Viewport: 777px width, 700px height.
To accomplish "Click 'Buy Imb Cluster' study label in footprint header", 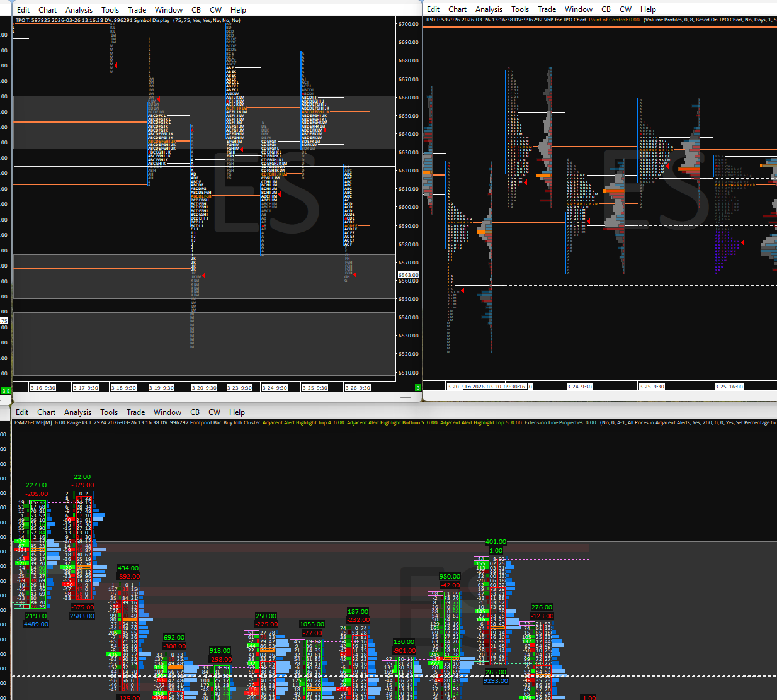I will pos(241,422).
